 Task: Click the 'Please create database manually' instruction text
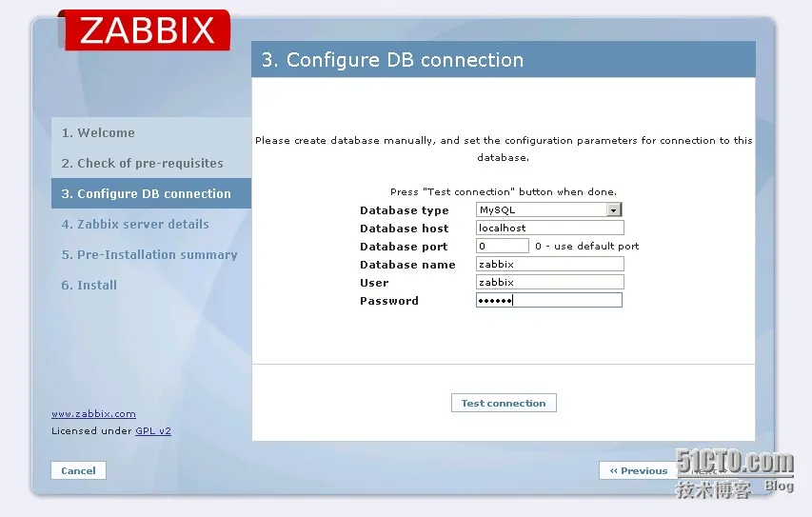coord(504,149)
